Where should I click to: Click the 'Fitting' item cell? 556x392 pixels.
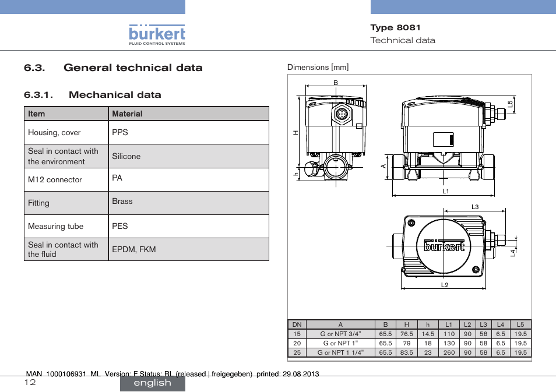click(x=66, y=203)
